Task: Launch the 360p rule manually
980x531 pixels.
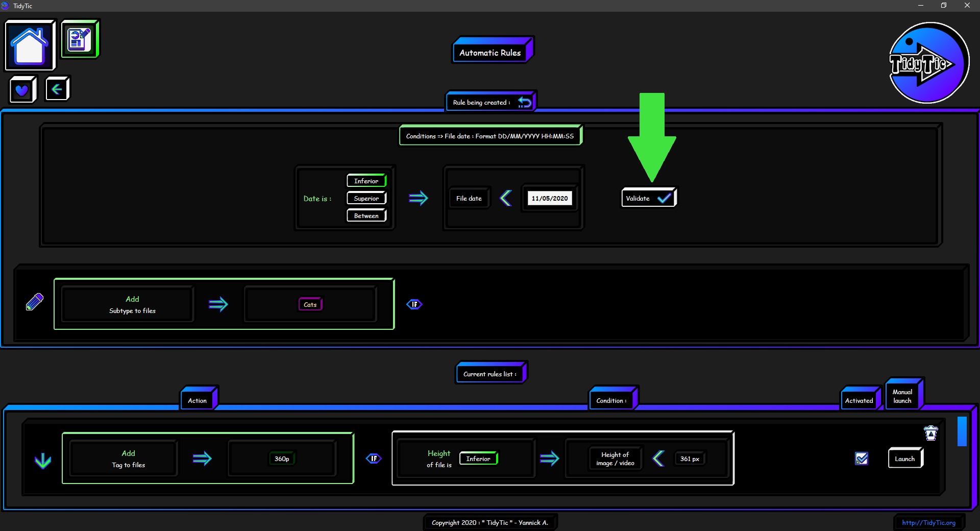Action: pos(904,458)
